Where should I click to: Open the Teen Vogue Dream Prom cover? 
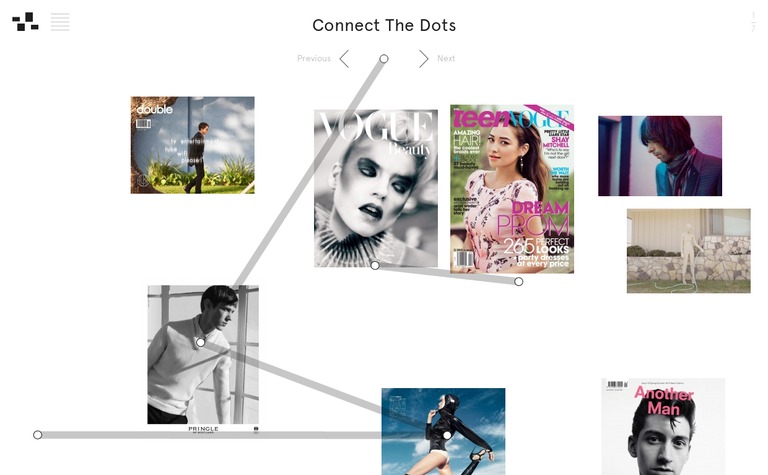pos(512,189)
